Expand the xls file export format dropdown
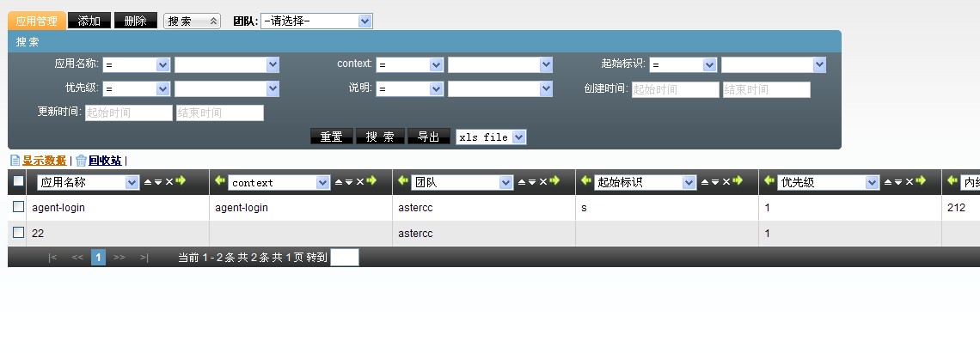Image resolution: width=980 pixels, height=353 pixels. tap(491, 137)
